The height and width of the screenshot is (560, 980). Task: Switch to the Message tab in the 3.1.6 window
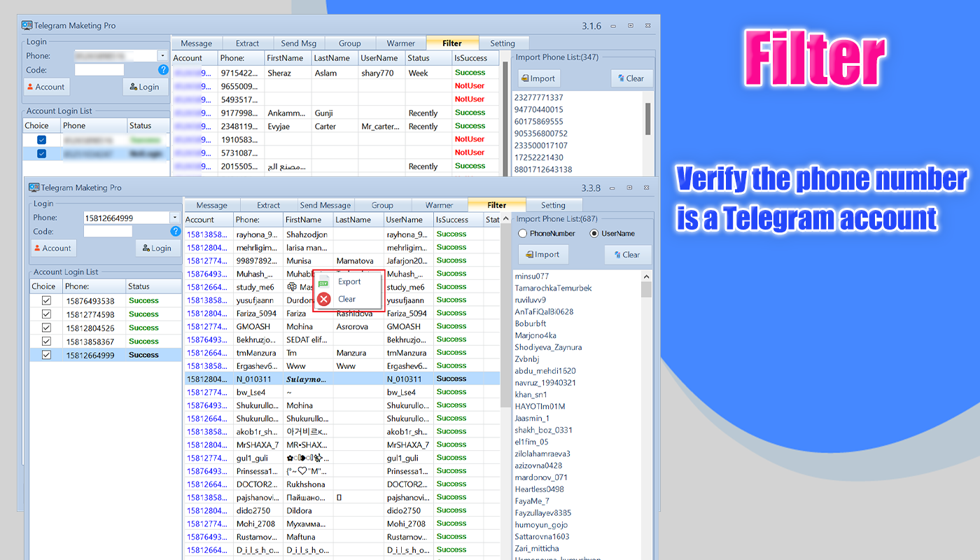tap(196, 43)
